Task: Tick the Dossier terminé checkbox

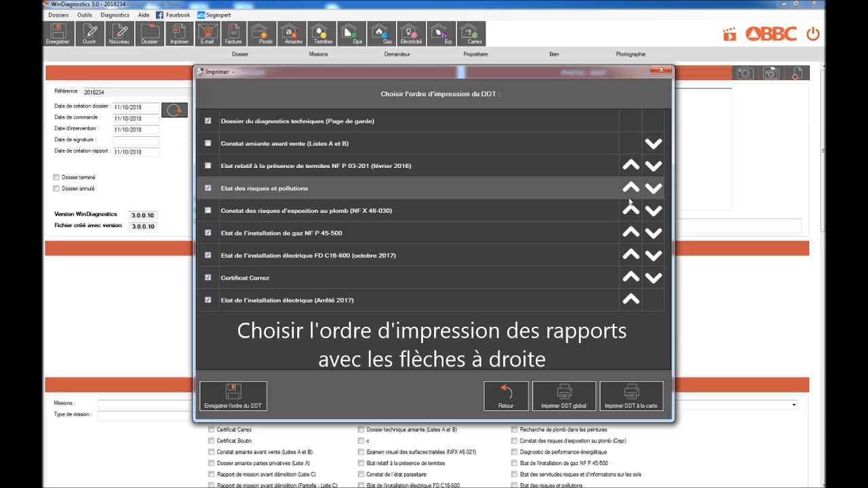Action: pos(56,178)
